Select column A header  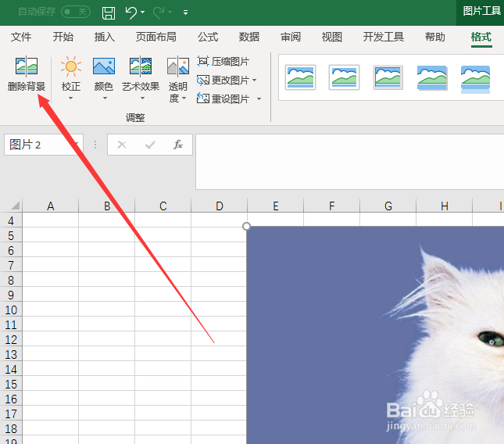(x=51, y=206)
